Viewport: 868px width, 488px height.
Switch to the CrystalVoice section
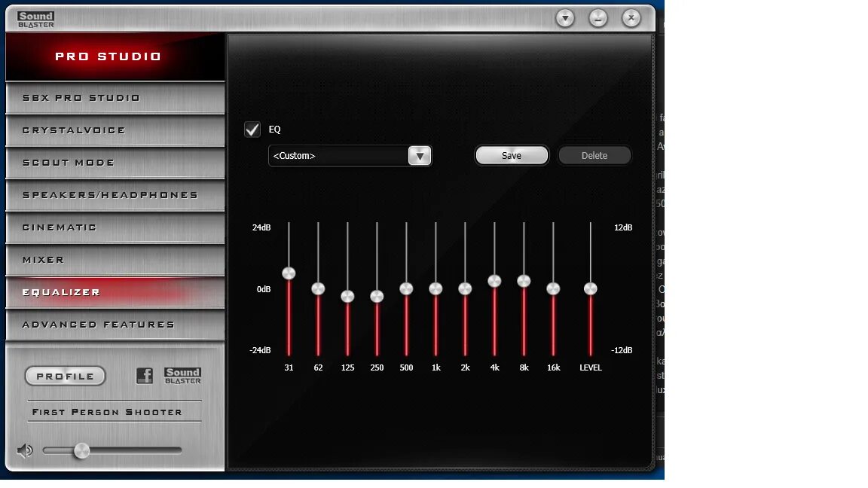(x=115, y=130)
